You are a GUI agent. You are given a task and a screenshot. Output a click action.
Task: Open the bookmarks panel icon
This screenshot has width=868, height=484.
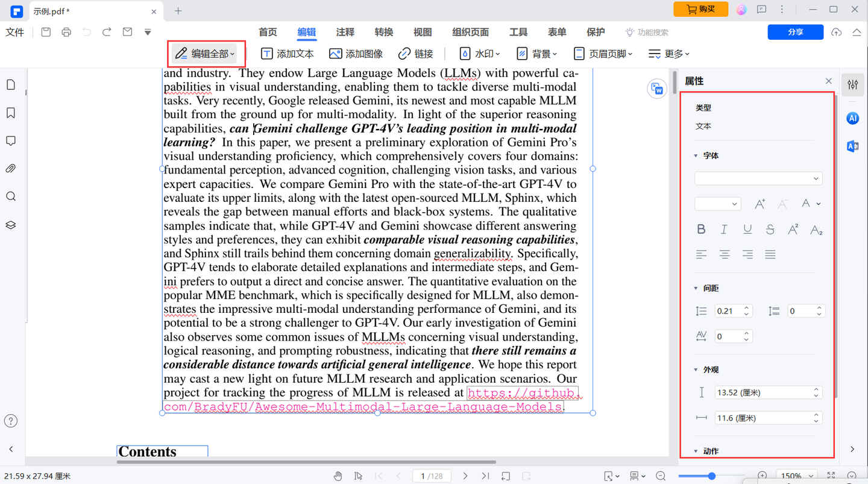click(x=11, y=113)
